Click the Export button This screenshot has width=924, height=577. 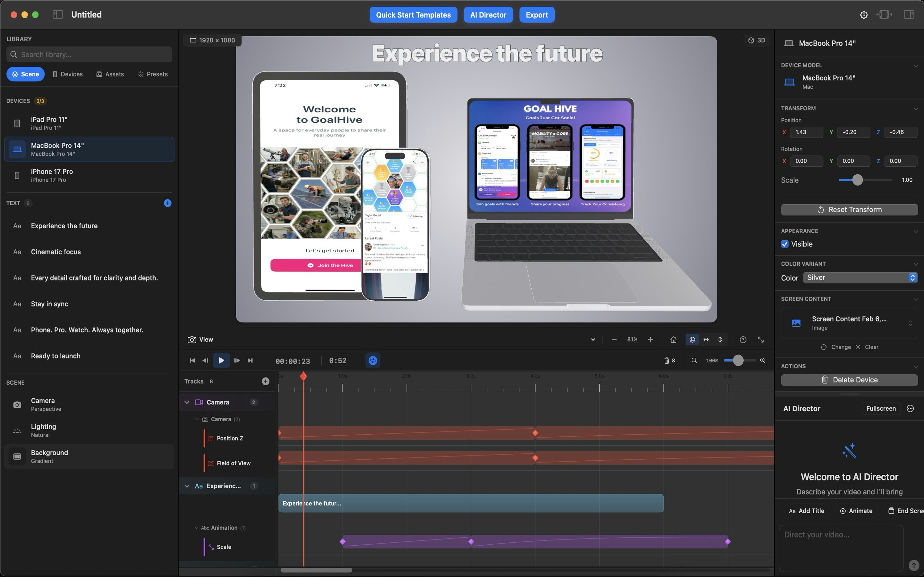pyautogui.click(x=536, y=15)
